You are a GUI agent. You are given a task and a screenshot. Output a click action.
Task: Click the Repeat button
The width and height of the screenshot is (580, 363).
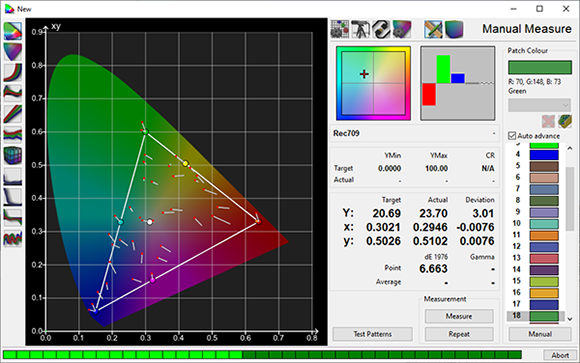[459, 334]
